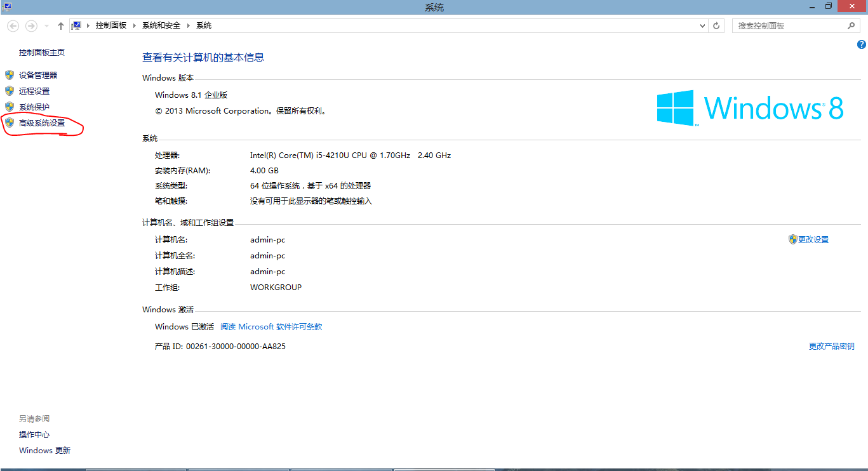Refresh the page with the refresh button

pyautogui.click(x=717, y=26)
